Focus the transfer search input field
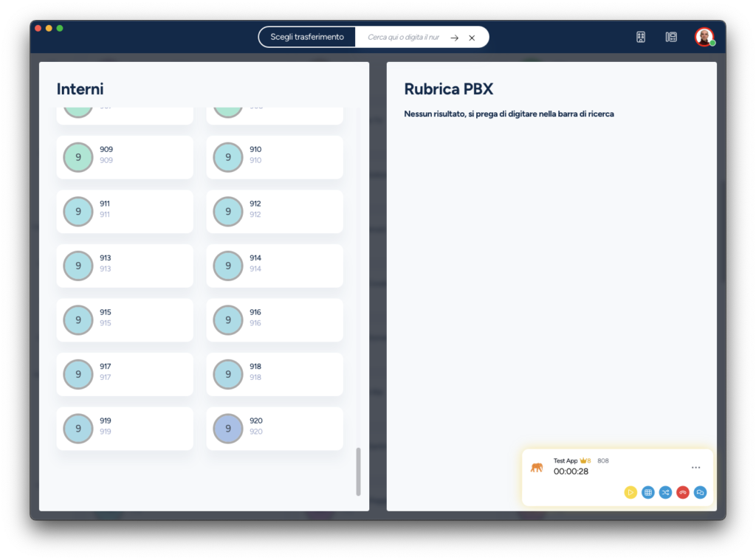 tap(404, 37)
